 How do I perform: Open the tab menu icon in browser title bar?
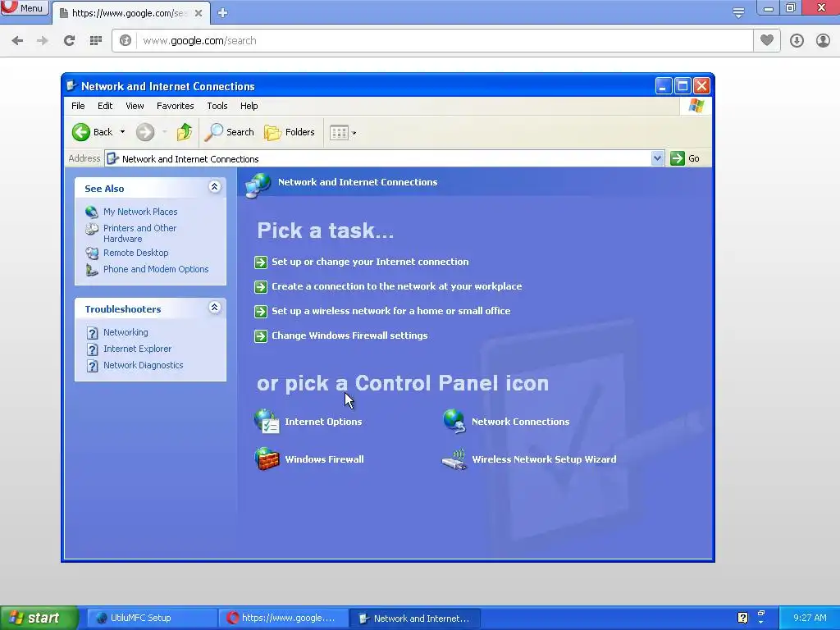739,12
